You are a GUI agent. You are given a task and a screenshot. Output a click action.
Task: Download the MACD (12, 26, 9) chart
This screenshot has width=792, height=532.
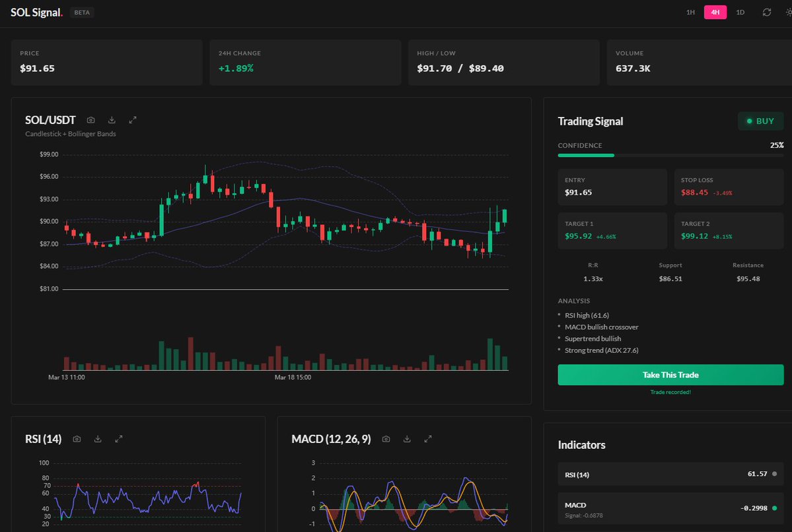[407, 439]
